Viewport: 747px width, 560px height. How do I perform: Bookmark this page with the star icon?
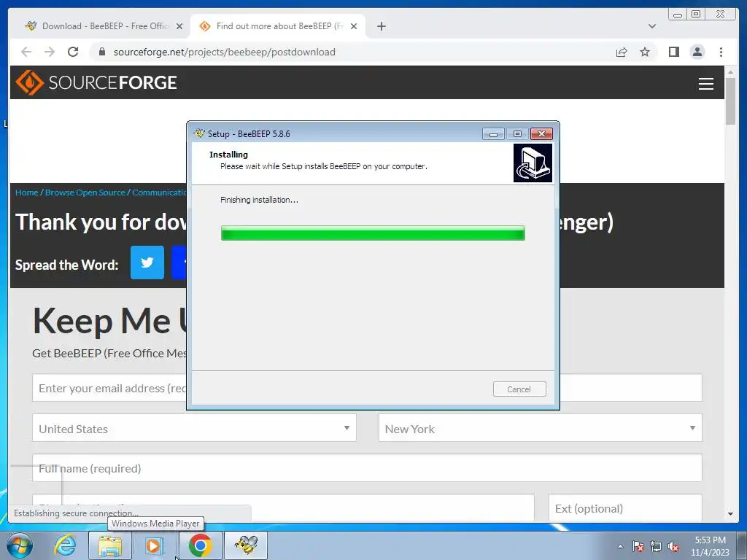click(645, 52)
